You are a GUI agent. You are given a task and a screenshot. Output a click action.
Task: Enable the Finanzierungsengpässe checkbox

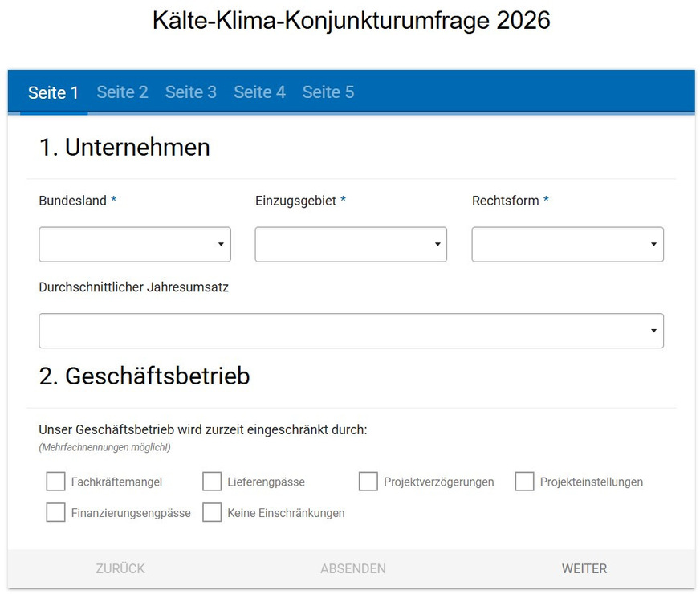coord(55,511)
